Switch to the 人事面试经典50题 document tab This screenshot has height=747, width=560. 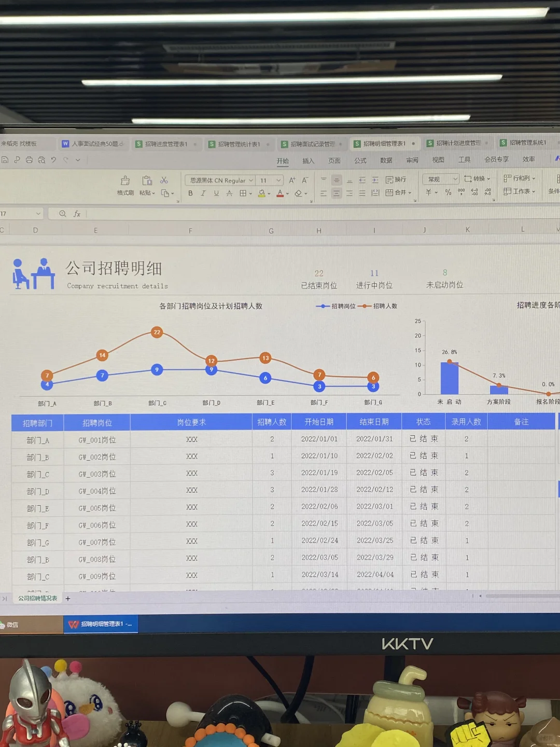tap(93, 144)
